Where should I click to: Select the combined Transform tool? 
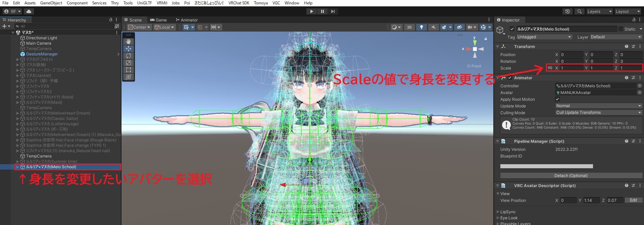point(129,77)
